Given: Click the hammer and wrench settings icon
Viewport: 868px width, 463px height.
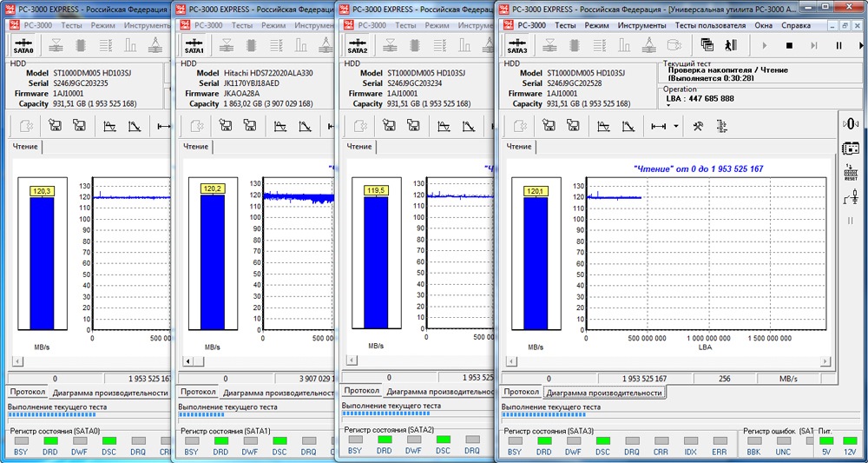Looking at the screenshot, I should click(x=698, y=126).
